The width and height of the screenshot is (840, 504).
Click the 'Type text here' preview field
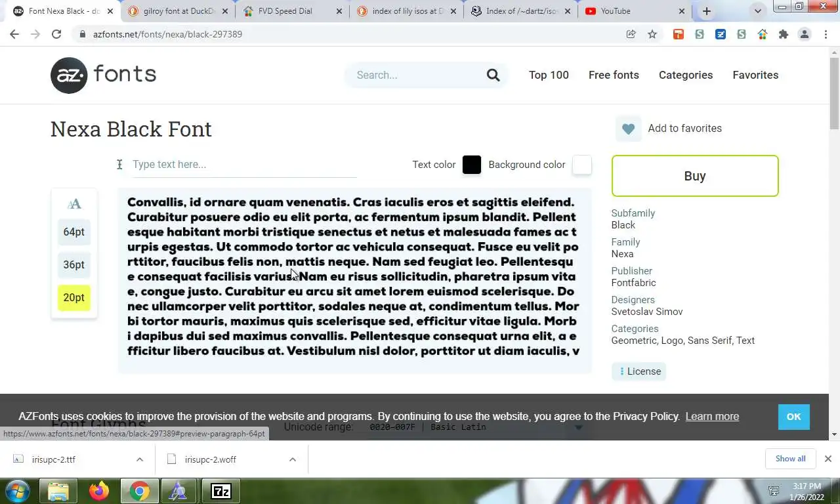244,164
